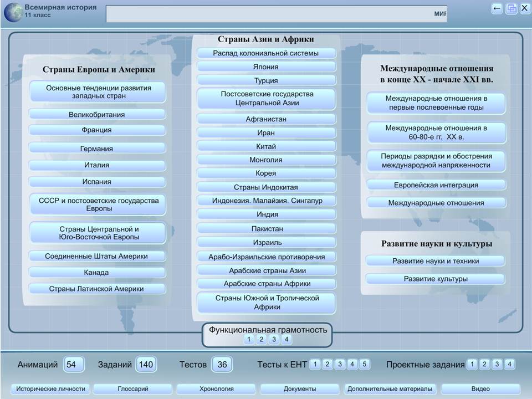Select Страны Центральной и Юго-Восточной Европы

click(x=98, y=233)
